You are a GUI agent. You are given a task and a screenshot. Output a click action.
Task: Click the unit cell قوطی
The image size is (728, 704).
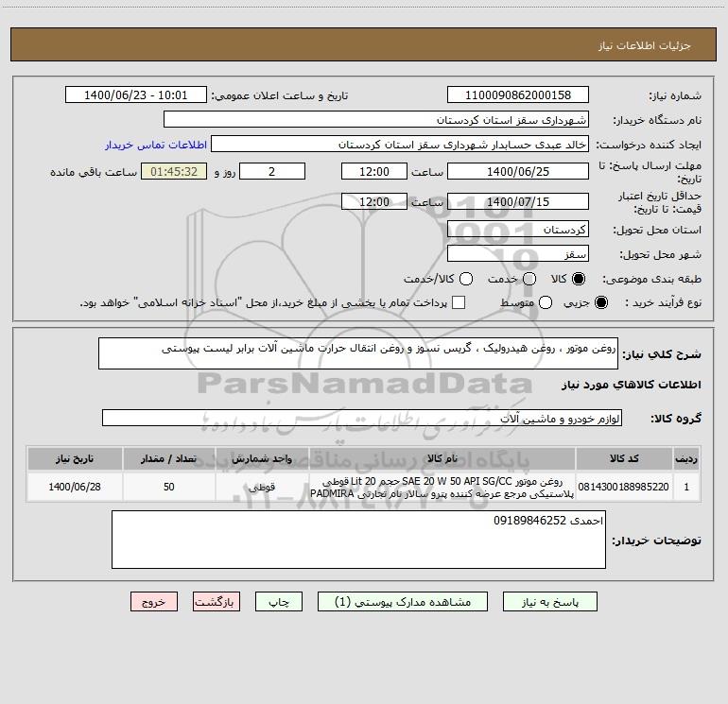[262, 487]
